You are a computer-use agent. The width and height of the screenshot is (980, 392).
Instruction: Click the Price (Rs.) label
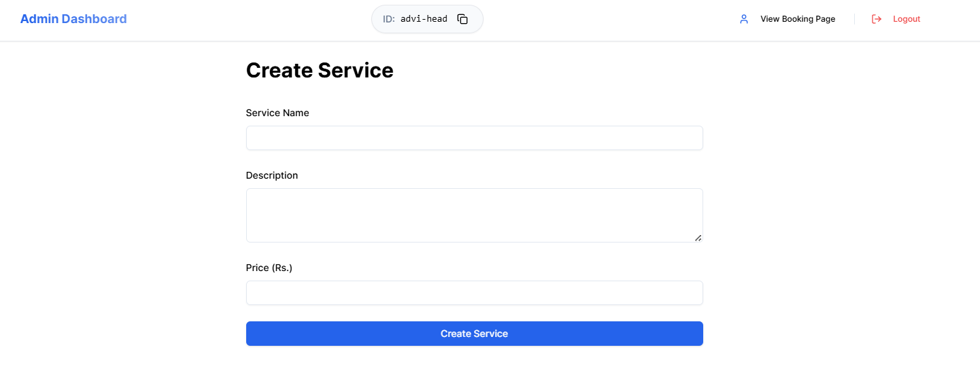pyautogui.click(x=269, y=268)
